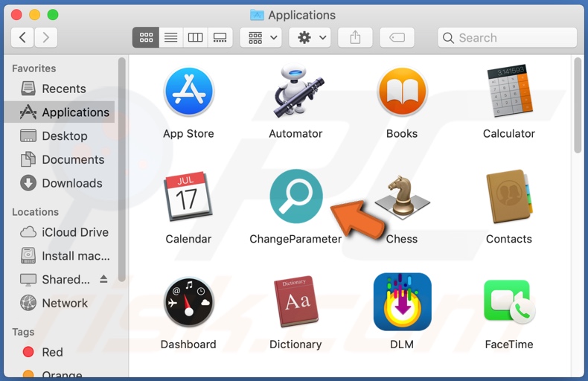Select the Dashboard gauge icon
The height and width of the screenshot is (381, 588).
click(188, 302)
